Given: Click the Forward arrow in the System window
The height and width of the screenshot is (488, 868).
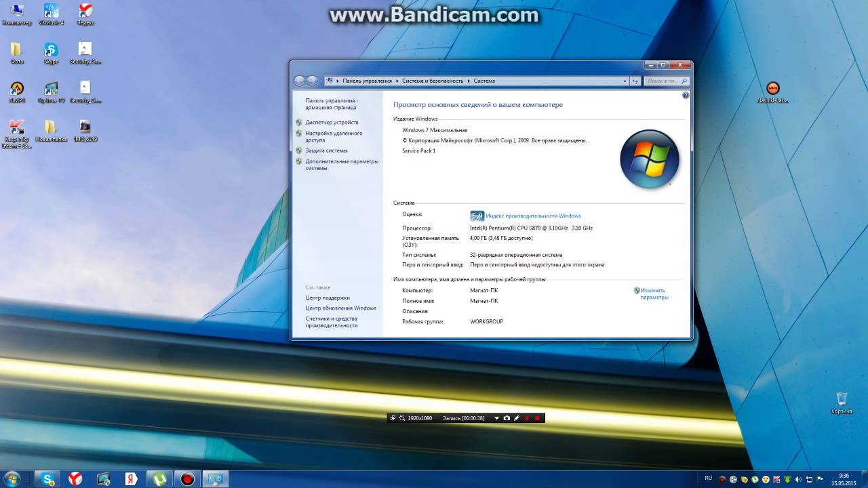Looking at the screenshot, I should click(312, 81).
